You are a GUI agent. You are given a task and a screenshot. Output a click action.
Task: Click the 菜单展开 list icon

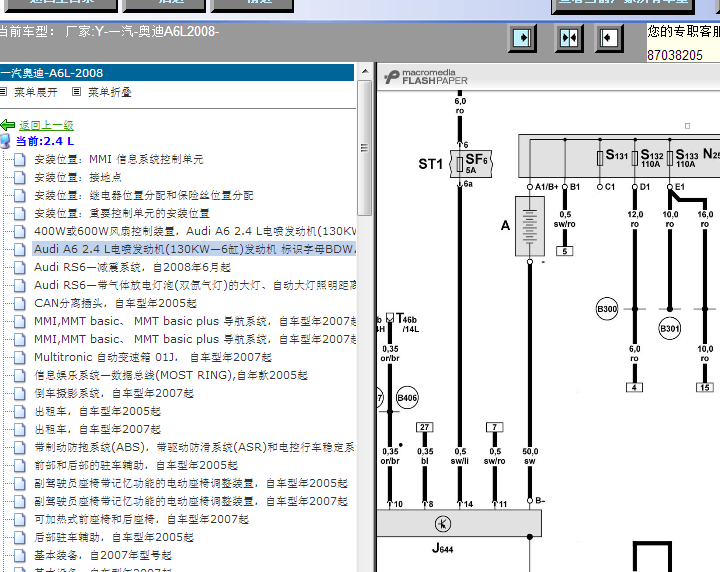pos(4,92)
